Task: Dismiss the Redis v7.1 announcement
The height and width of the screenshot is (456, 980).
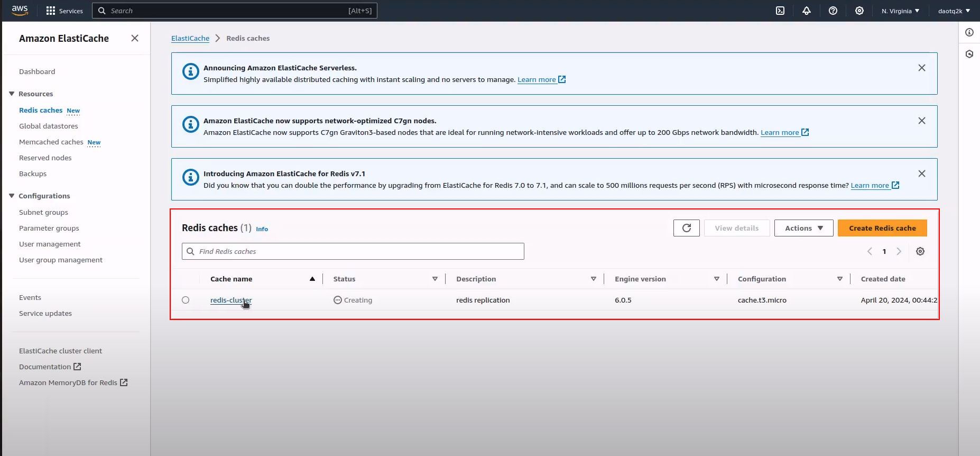Action: 922,174
